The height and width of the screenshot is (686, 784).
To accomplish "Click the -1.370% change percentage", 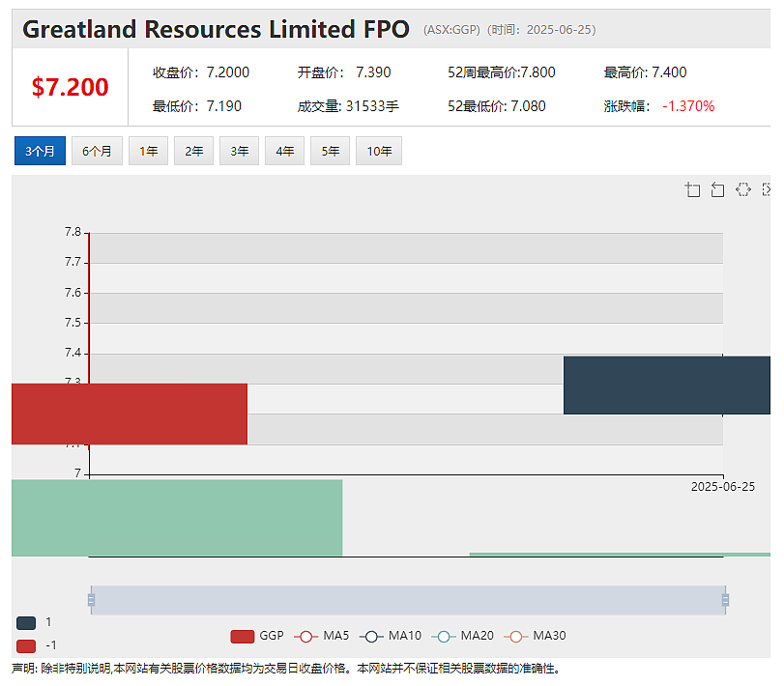I will 688,106.
